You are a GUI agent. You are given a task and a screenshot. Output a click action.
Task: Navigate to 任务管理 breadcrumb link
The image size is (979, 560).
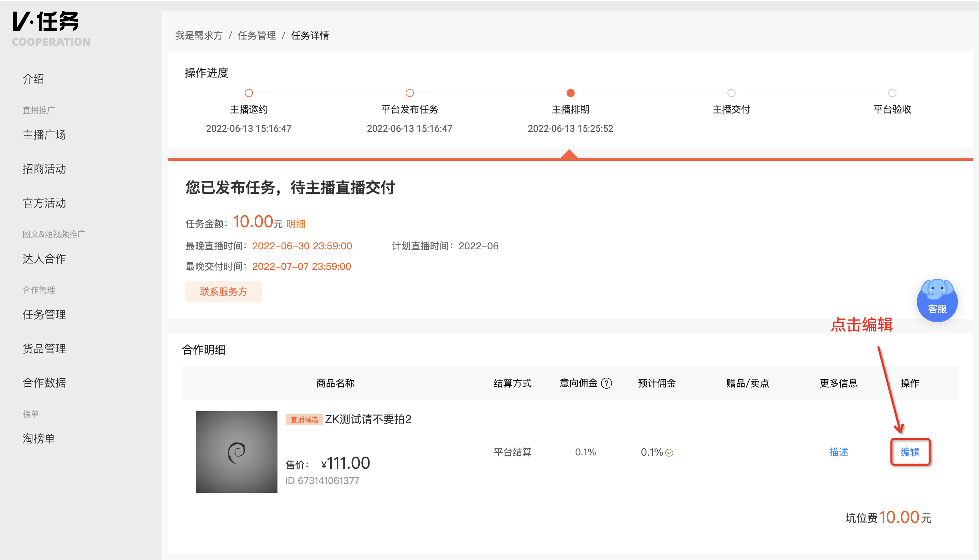coord(257,35)
